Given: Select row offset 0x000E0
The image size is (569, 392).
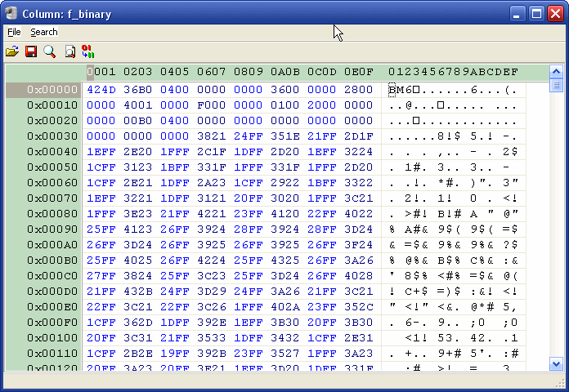Looking at the screenshot, I should pyautogui.click(x=52, y=307).
